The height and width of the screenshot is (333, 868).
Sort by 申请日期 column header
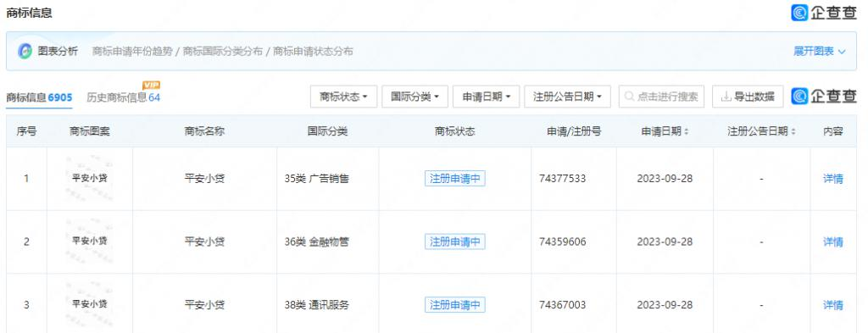pos(665,131)
